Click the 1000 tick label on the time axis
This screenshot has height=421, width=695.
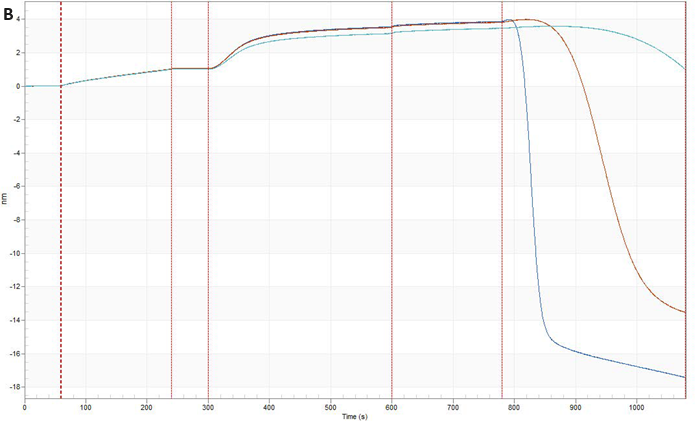636,407
